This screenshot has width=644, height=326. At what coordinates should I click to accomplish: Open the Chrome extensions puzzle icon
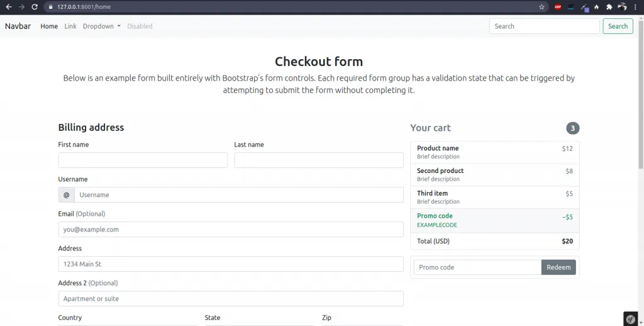609,7
